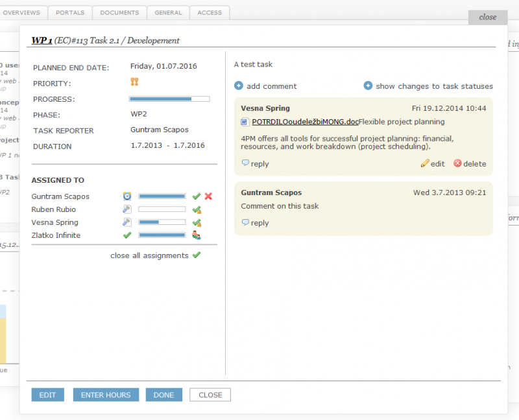Click the Done button
519x420 pixels.
163,395
